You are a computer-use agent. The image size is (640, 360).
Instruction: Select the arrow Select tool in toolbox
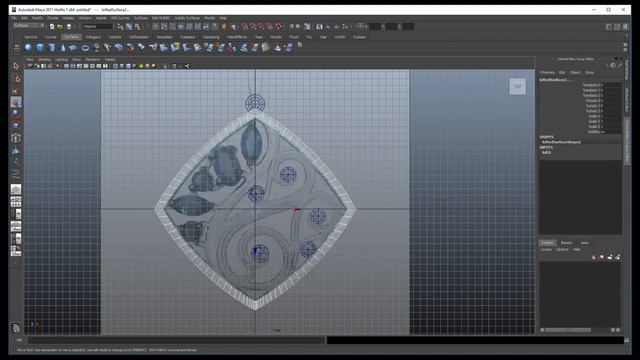(16, 66)
